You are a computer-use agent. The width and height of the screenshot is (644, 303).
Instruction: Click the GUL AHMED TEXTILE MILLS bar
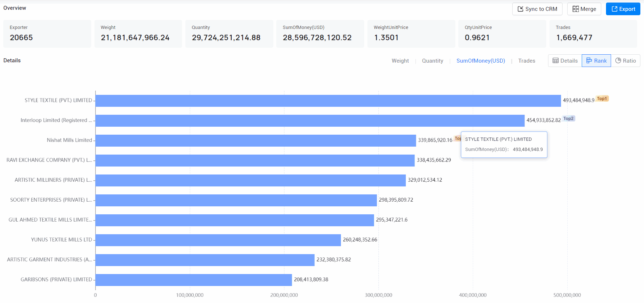click(x=235, y=220)
